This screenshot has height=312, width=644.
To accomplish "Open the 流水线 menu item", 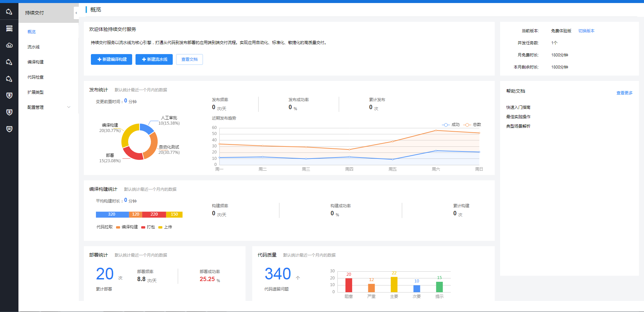I will click(x=34, y=47).
